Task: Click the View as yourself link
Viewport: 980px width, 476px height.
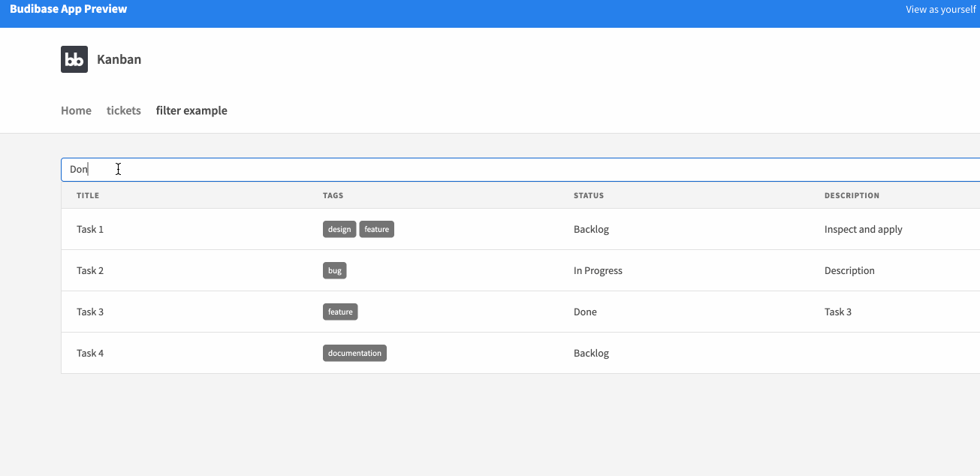Action: [939, 9]
